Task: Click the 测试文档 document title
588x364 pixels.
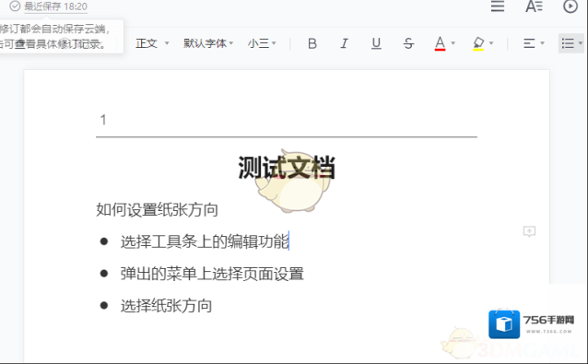Action: click(x=287, y=168)
